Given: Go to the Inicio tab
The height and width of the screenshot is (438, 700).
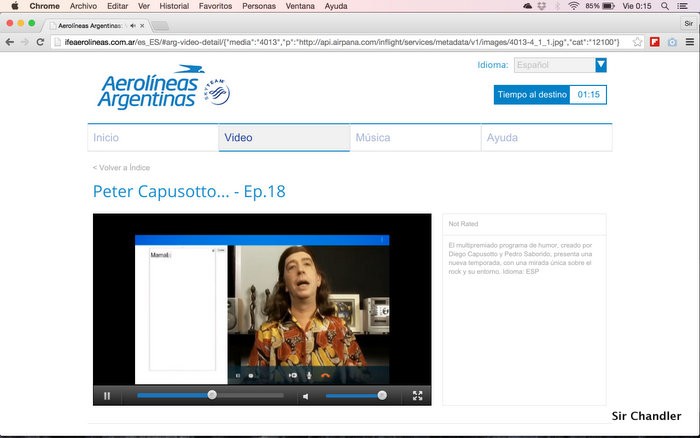Looking at the screenshot, I should tap(153, 138).
